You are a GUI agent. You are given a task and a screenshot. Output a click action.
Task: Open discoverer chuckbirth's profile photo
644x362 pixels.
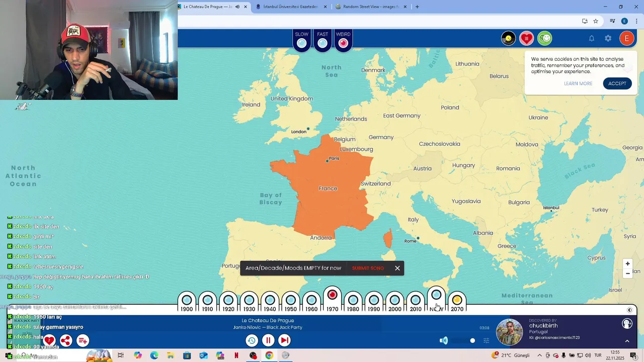tap(510, 332)
